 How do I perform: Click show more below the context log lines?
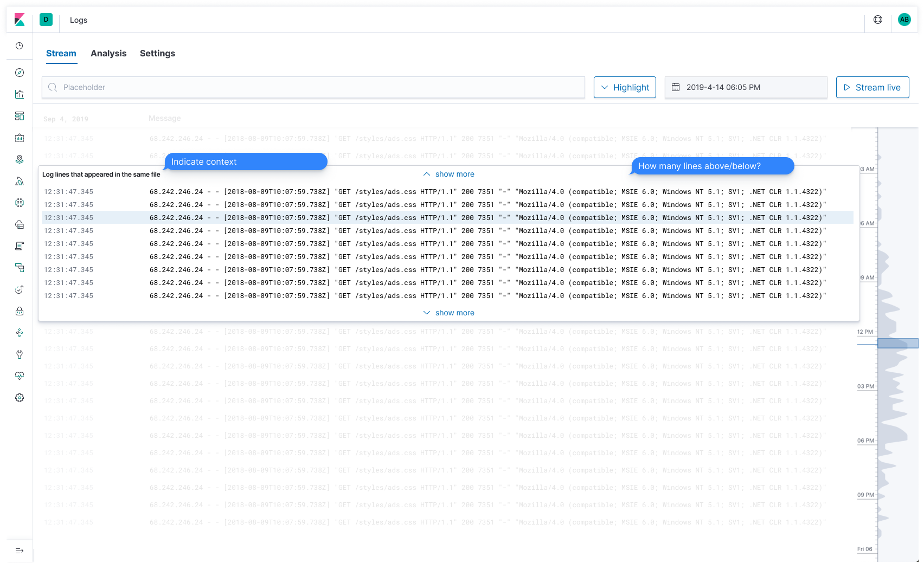coord(448,313)
